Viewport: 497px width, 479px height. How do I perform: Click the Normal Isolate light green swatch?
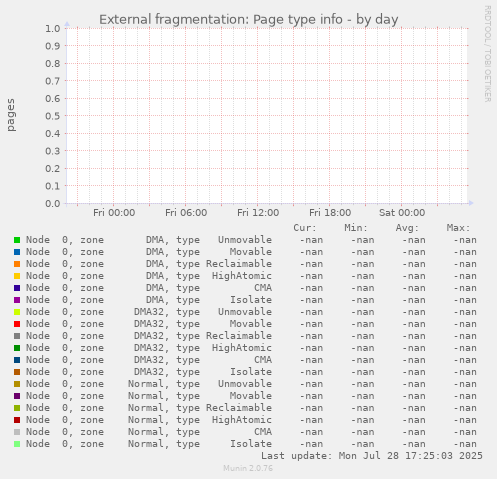click(x=17, y=444)
